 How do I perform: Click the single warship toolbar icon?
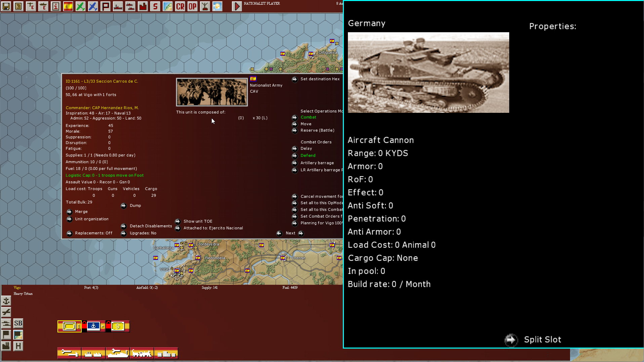pyautogui.click(x=118, y=6)
